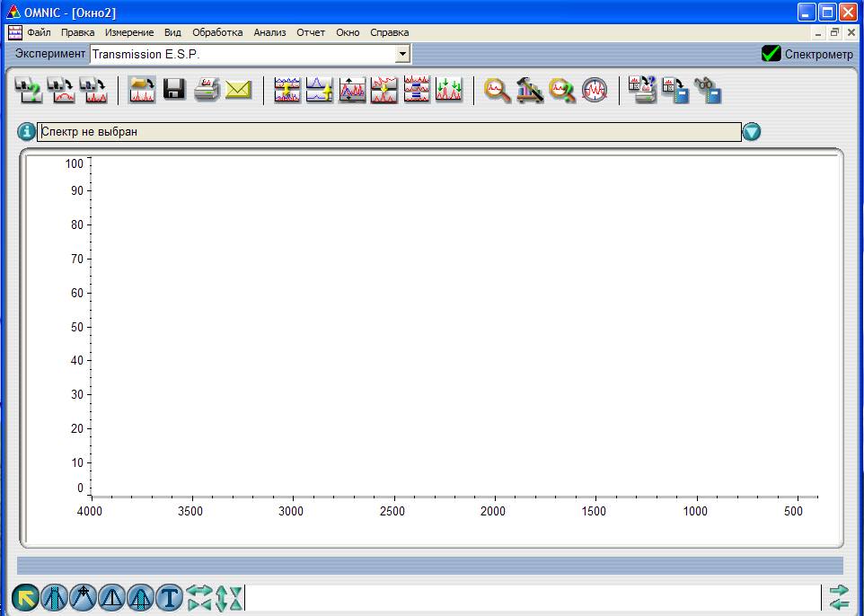This screenshot has width=864, height=616.
Task: Print using the printer toolbar icon
Action: tap(207, 89)
